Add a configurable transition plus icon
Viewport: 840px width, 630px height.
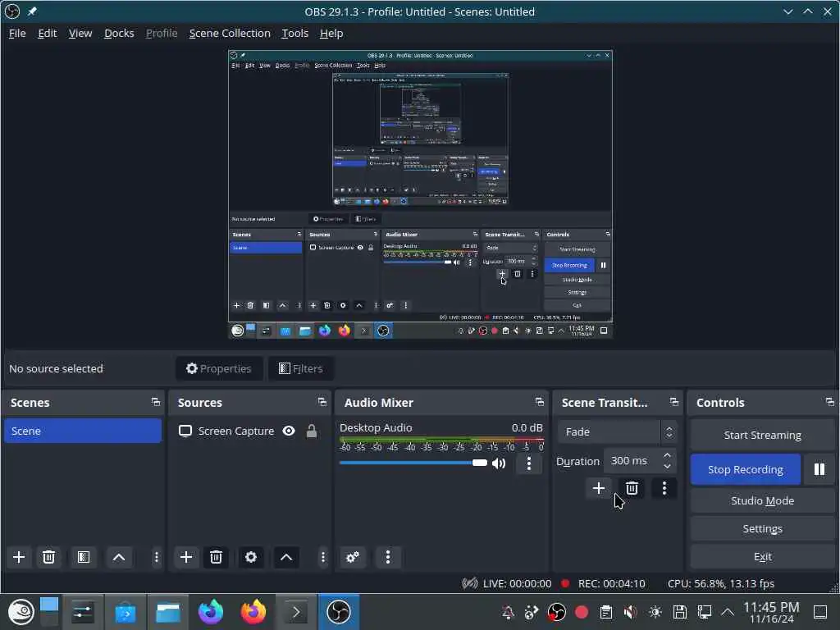coord(598,488)
